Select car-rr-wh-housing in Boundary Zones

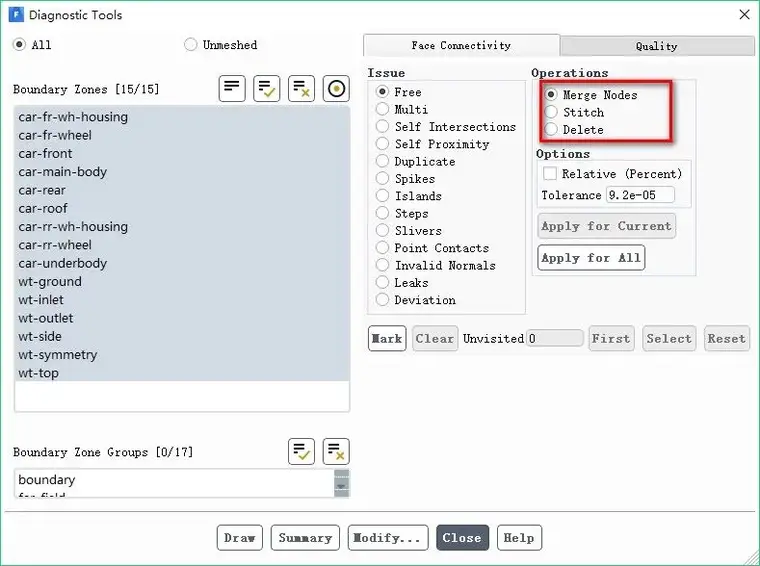[182, 226]
